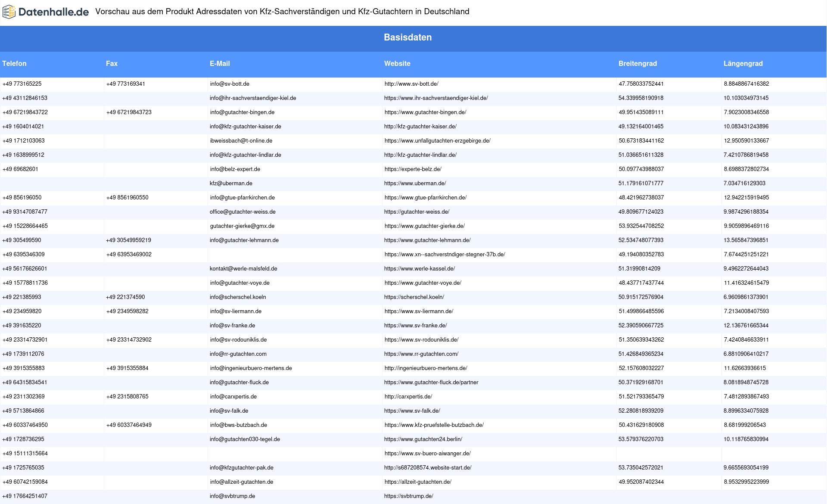The image size is (827, 504).
Task: Open website http://s687208574.website-start.de/
Action: (x=428, y=468)
